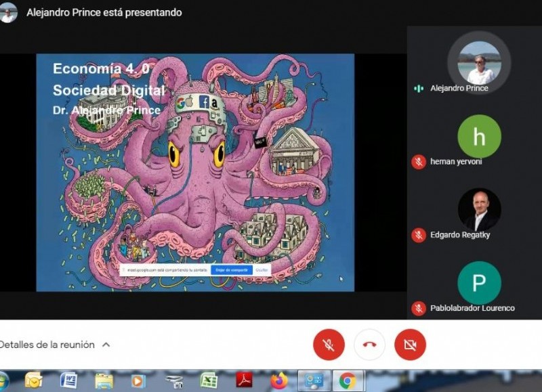
Task: Launch Microsoft Excel from the taskbar
Action: [209, 380]
